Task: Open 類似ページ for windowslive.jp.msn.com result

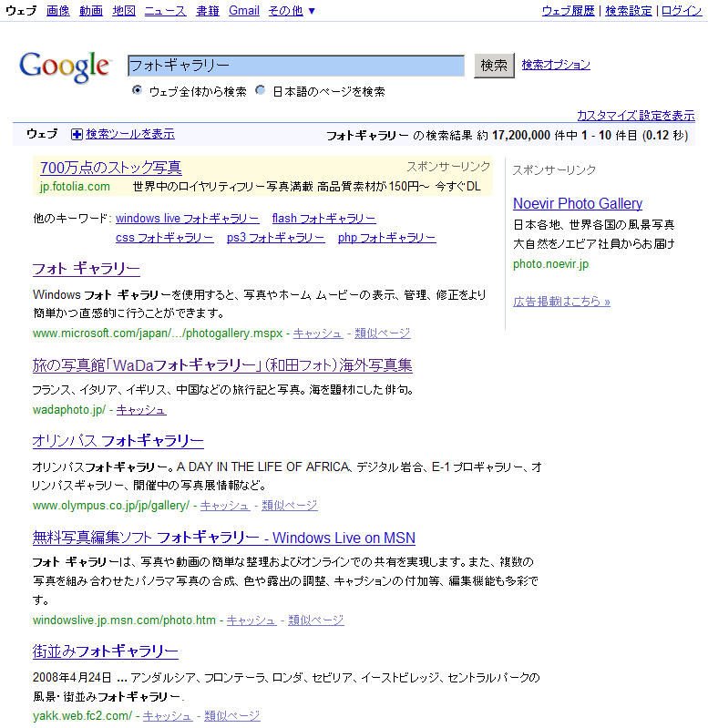Action: coord(316,620)
